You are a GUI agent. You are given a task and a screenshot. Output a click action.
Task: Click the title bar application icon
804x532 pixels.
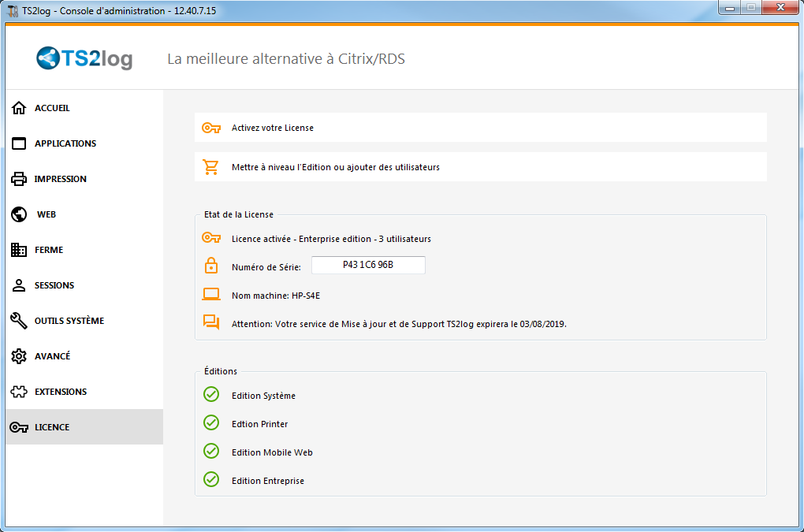pyautogui.click(x=13, y=11)
